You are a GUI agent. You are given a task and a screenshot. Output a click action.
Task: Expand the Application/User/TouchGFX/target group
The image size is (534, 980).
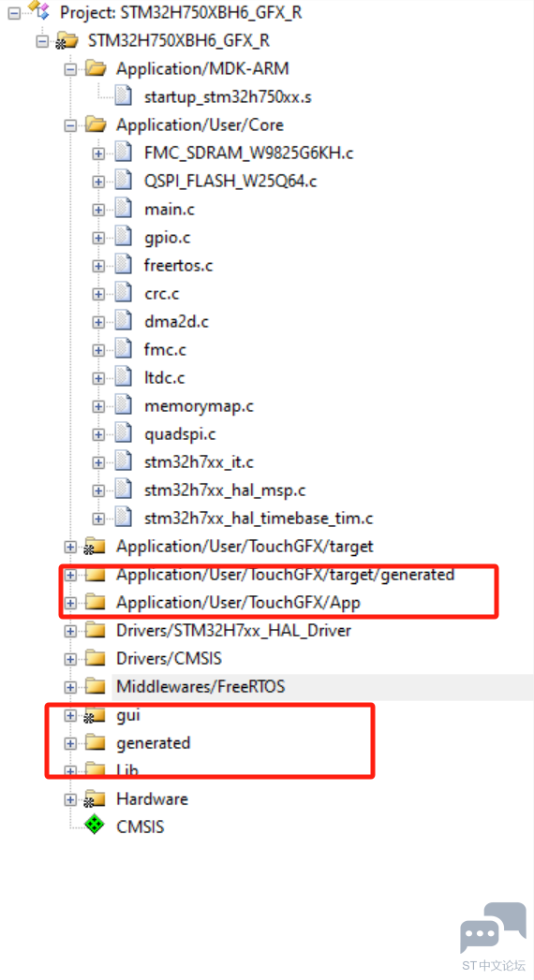pyautogui.click(x=70, y=547)
